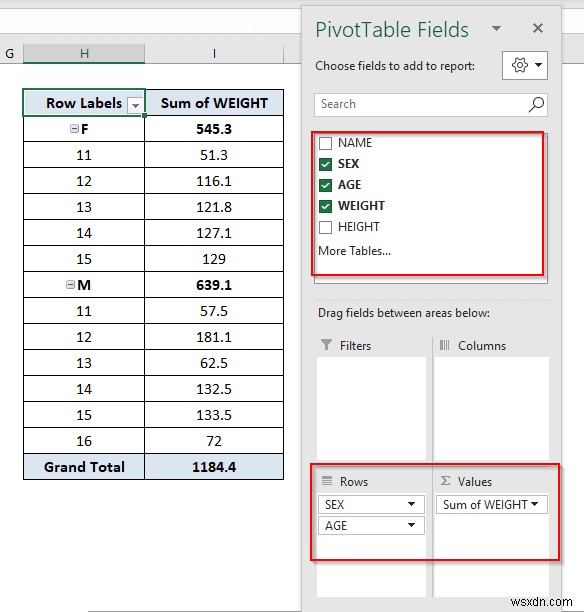Select the cell with value 639.1
The image size is (584, 612).
coord(214,285)
